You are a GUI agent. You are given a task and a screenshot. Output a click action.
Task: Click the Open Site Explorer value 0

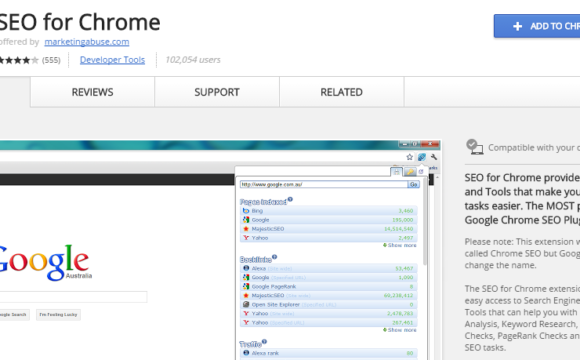(x=411, y=305)
